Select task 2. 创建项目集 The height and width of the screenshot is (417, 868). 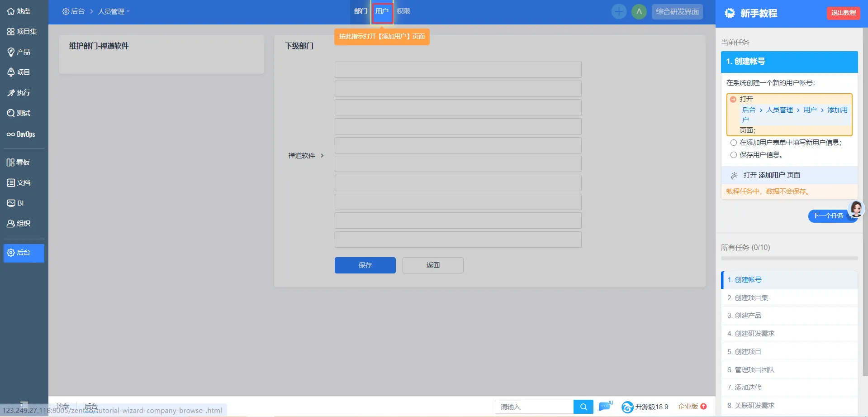789,298
